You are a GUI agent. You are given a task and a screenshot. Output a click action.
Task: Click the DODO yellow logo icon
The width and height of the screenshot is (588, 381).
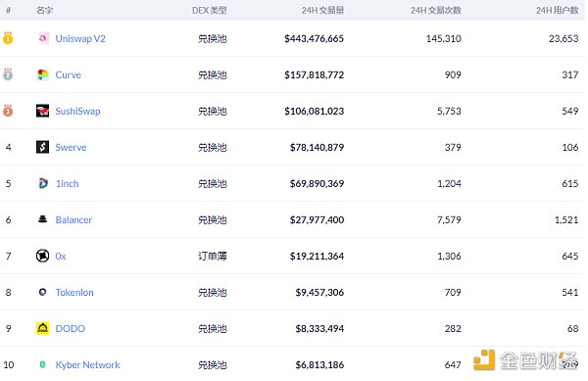point(42,328)
